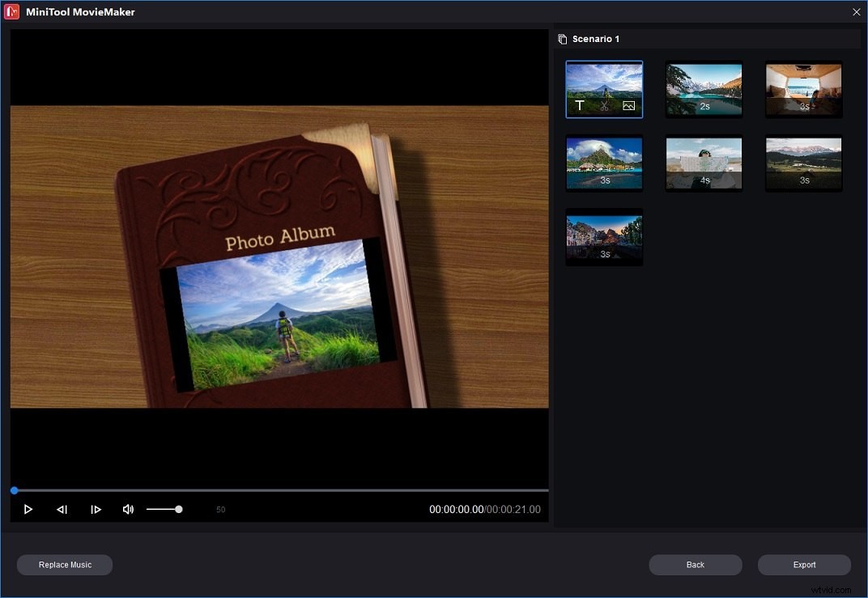Click the scissors trim icon on selected thumbnail

pos(604,104)
